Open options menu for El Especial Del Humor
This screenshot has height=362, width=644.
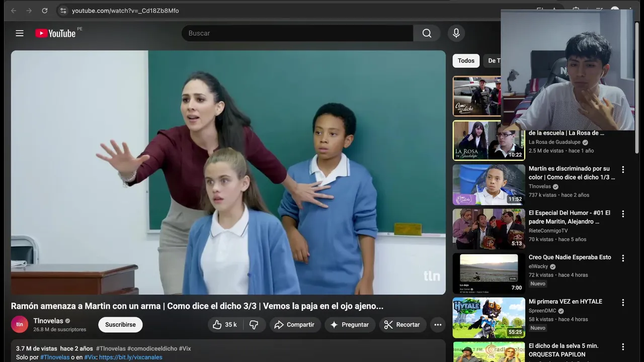coord(623,214)
